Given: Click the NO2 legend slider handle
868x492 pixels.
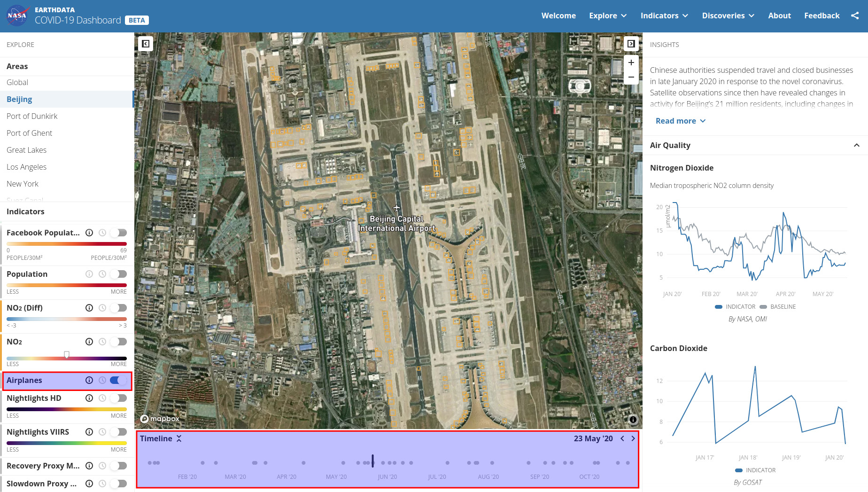Looking at the screenshot, I should (x=67, y=355).
